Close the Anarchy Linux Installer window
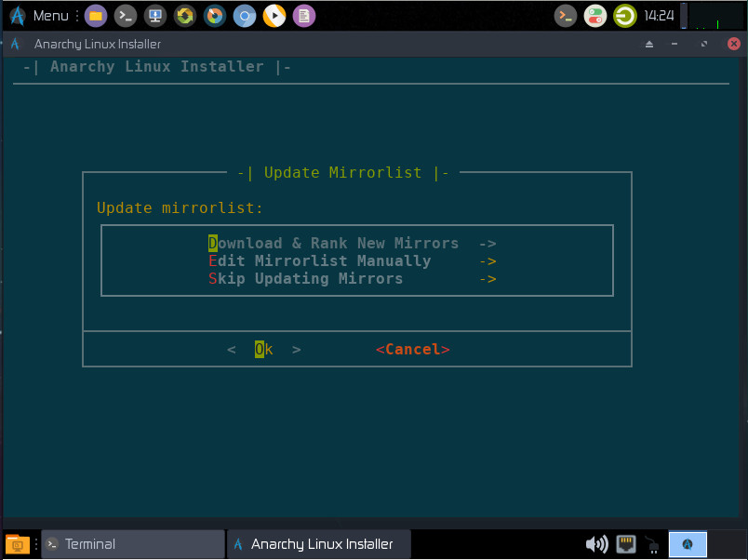Image resolution: width=748 pixels, height=560 pixels. [734, 44]
